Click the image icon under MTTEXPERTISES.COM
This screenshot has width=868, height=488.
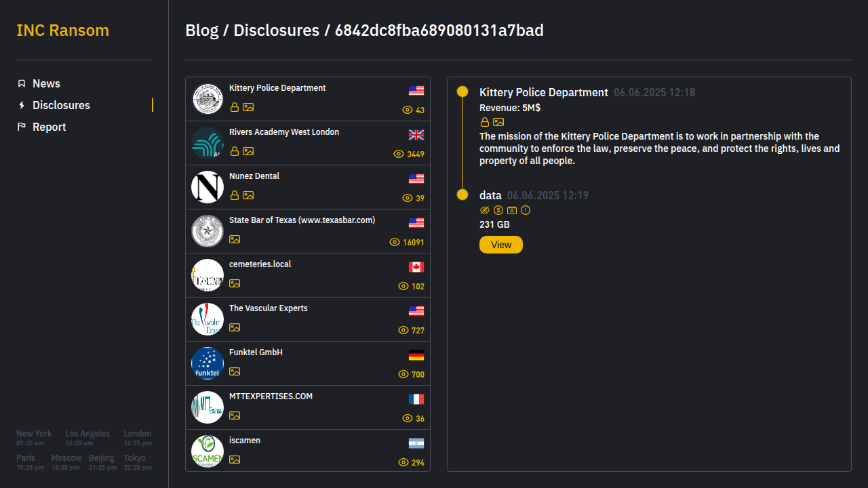235,415
